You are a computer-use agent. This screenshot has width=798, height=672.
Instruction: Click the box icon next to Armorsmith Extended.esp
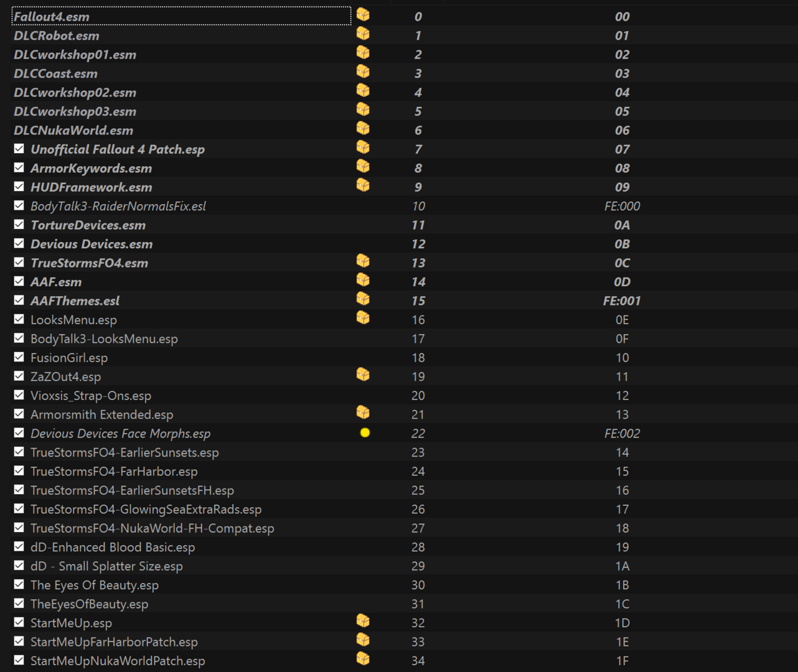pos(363,412)
